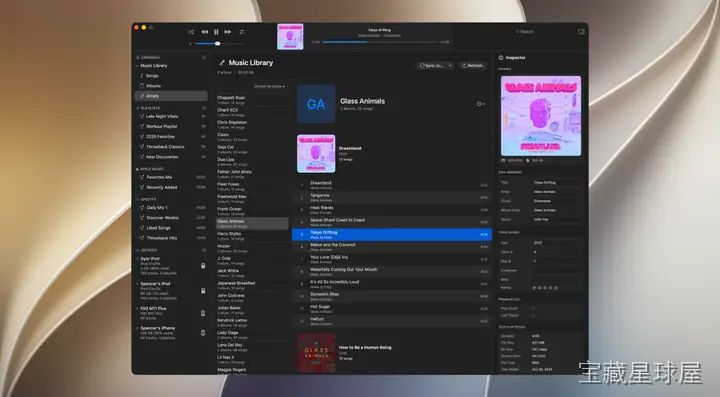Screen dimensions: 720x397
Task: Open the Sync to dropdown
Action: click(x=435, y=66)
